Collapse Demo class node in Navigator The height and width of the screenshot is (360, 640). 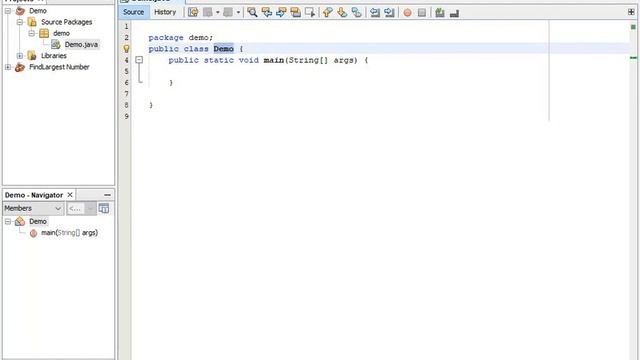(x=8, y=222)
